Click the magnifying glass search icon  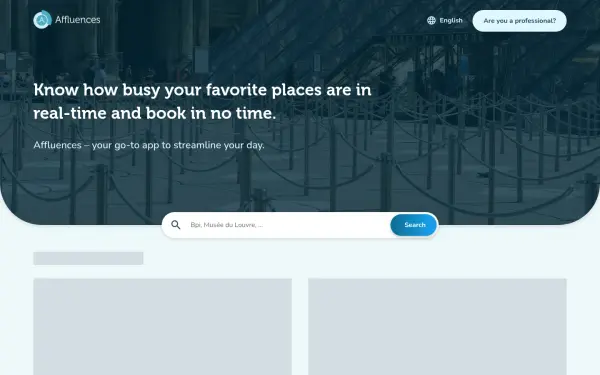pos(176,225)
